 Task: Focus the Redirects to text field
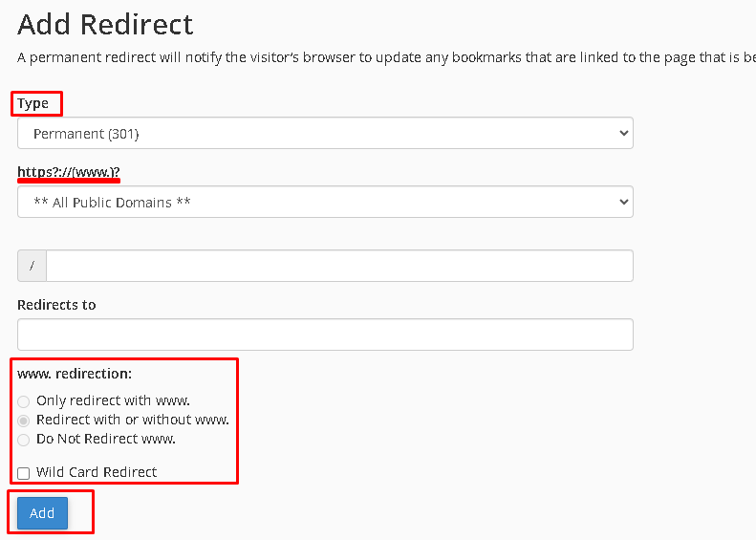(x=325, y=335)
